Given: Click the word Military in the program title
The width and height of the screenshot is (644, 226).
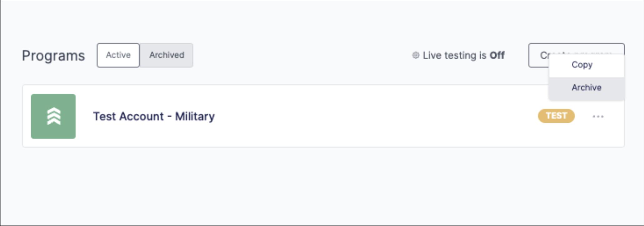Looking at the screenshot, I should [195, 116].
